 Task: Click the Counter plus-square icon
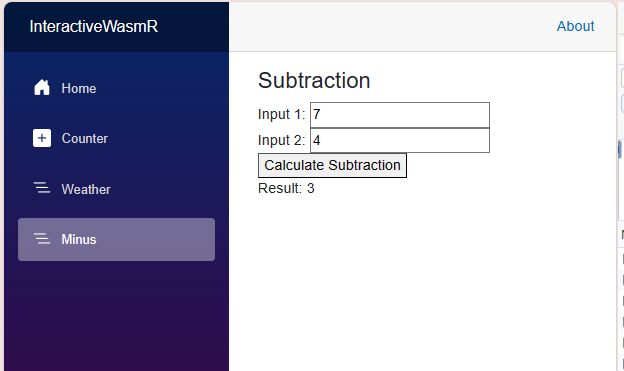tap(42, 138)
